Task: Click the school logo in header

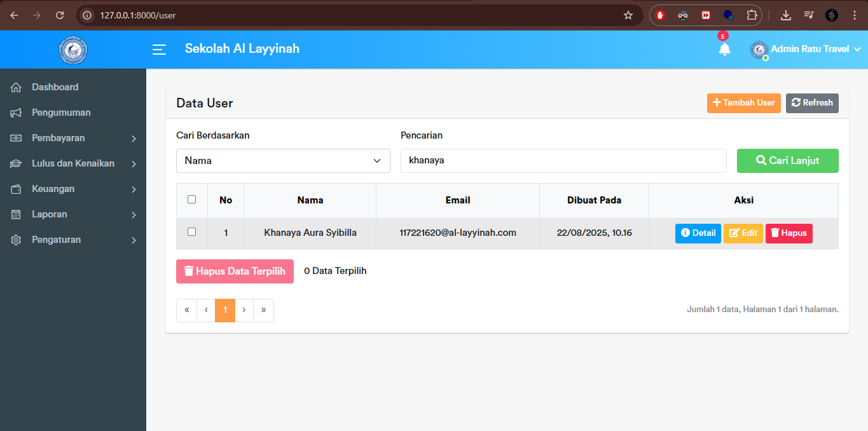Action: 72,50
